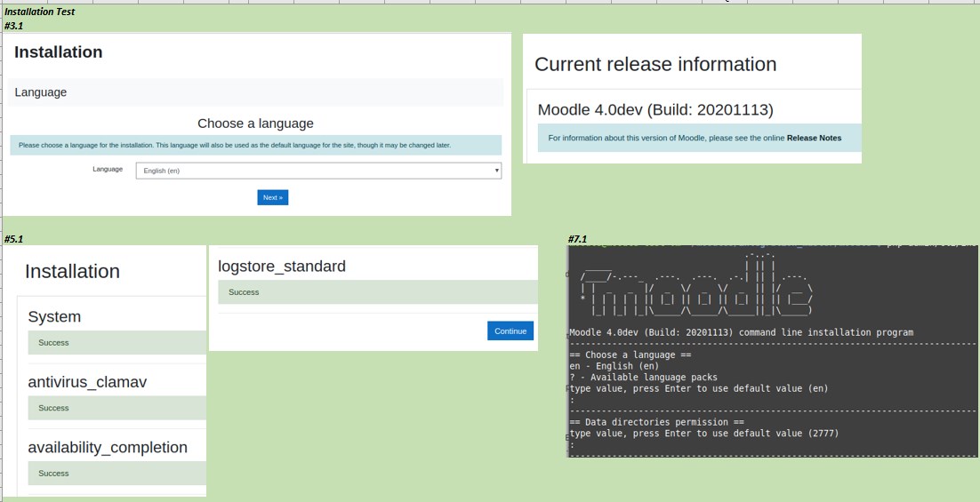Select the 'Installation Test' heading cell
The image size is (980, 502).
point(40,12)
